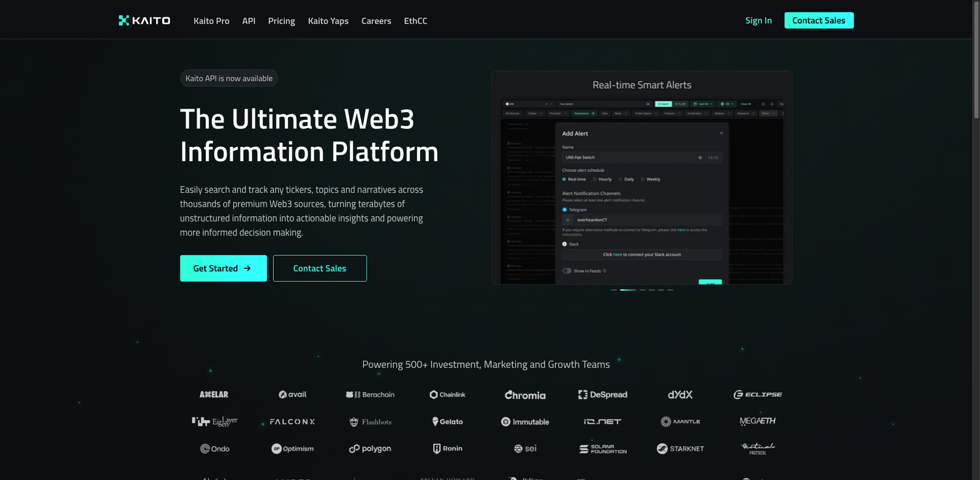This screenshot has width=980, height=480.
Task: Select the active highlighted carousel indicator
Action: coord(628,290)
